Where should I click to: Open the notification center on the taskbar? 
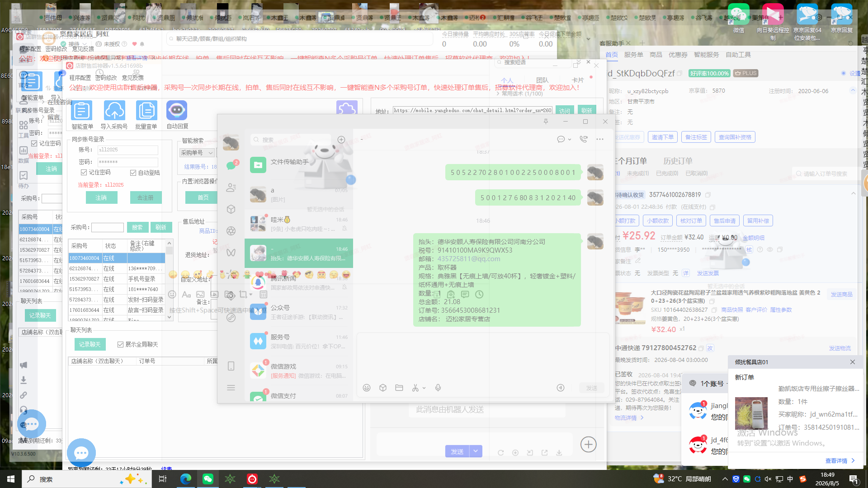854,479
